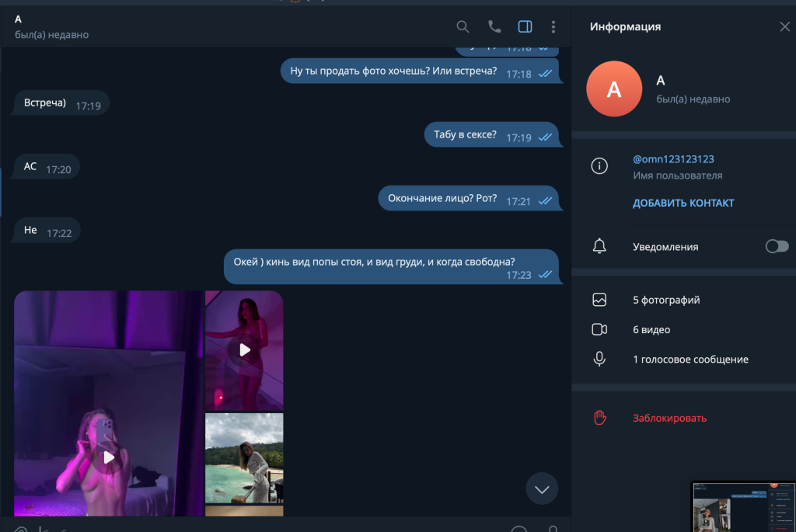Close the Информация panel
Screen dimensions: 796x532
click(784, 27)
